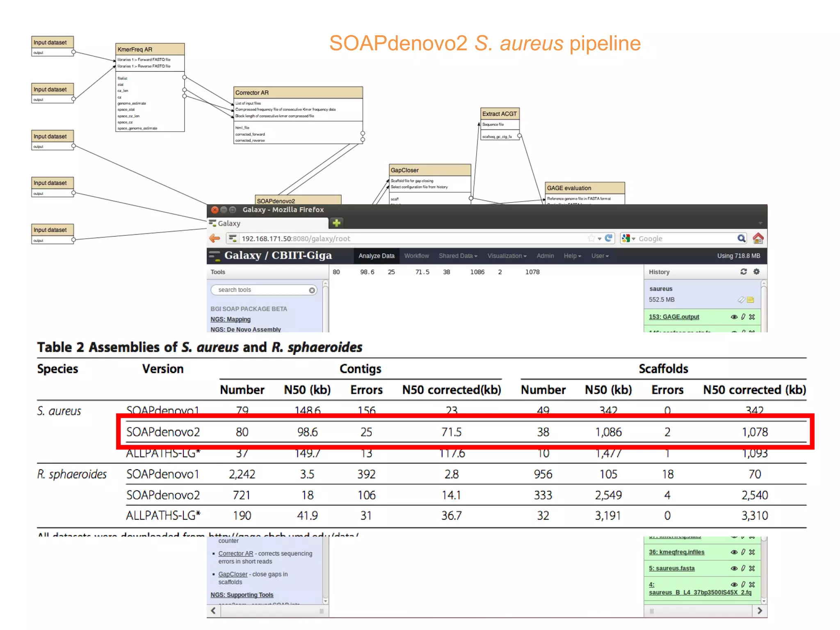Open the GapCloser tool link
Screen dimensions: 840x630
[233, 574]
